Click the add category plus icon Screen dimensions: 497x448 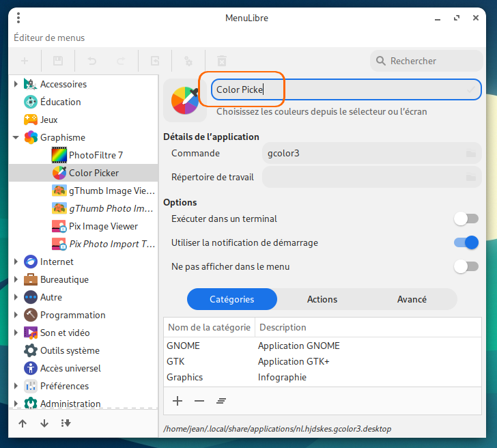[x=177, y=401]
